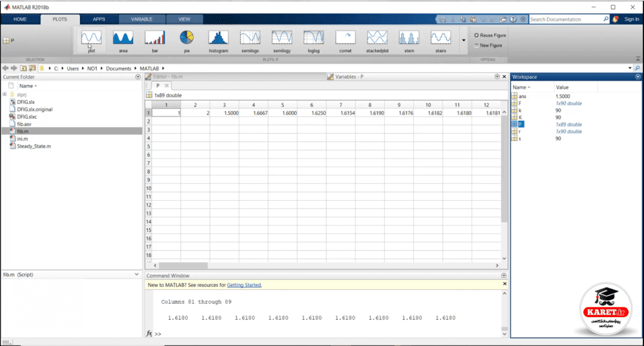
Task: Open Command Window actions menu
Action: point(504,276)
